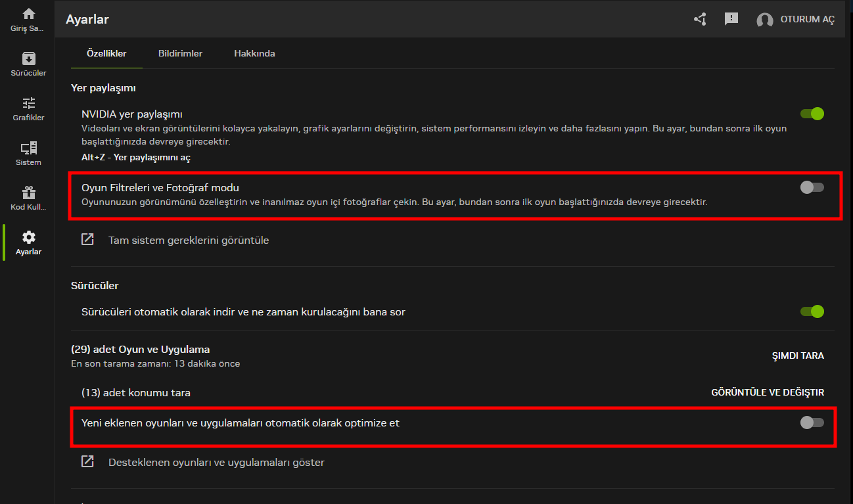The width and height of the screenshot is (853, 504).
Task: Click GÖRÜNTÜLE VE DEĞİŞTİR
Action: click(x=768, y=392)
